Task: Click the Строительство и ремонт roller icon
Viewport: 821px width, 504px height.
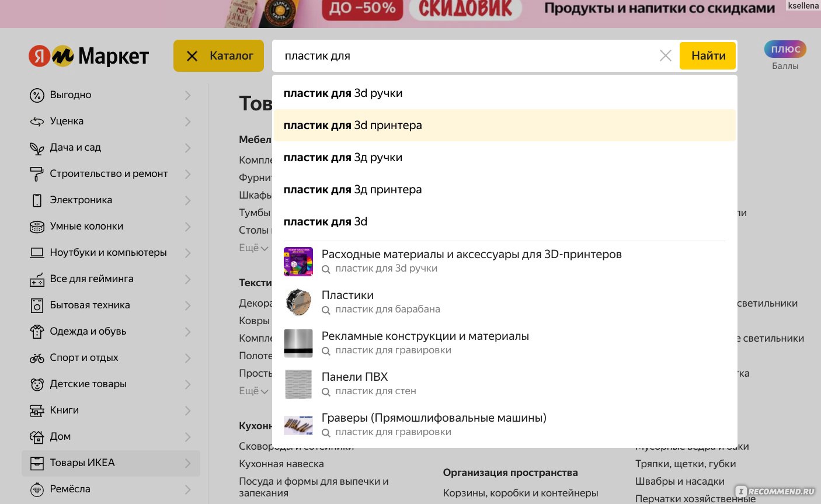Action: tap(37, 174)
